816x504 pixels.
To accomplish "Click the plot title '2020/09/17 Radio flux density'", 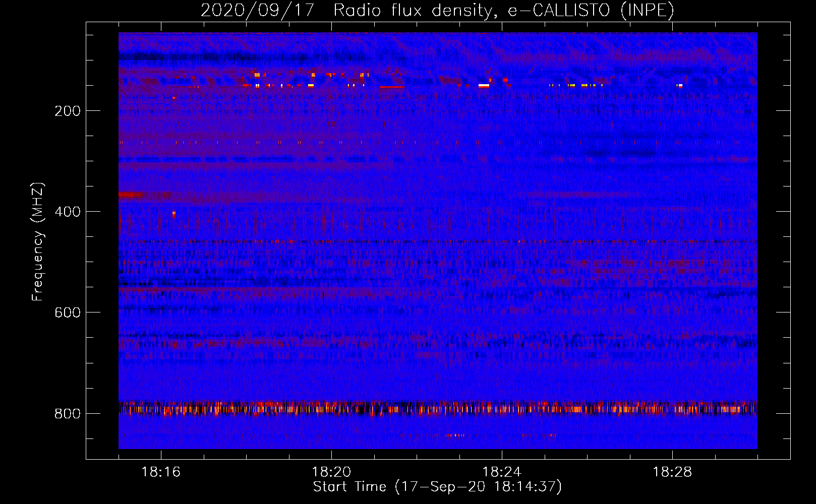I will tap(437, 11).
